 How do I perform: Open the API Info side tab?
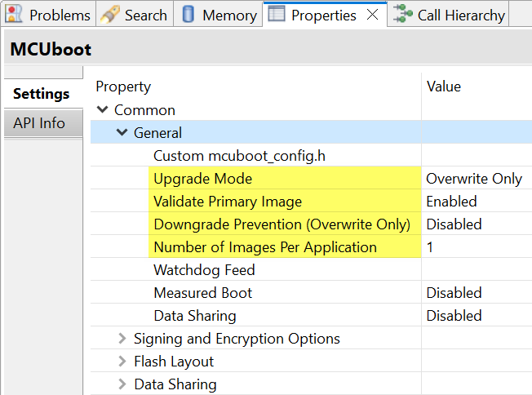(43, 123)
